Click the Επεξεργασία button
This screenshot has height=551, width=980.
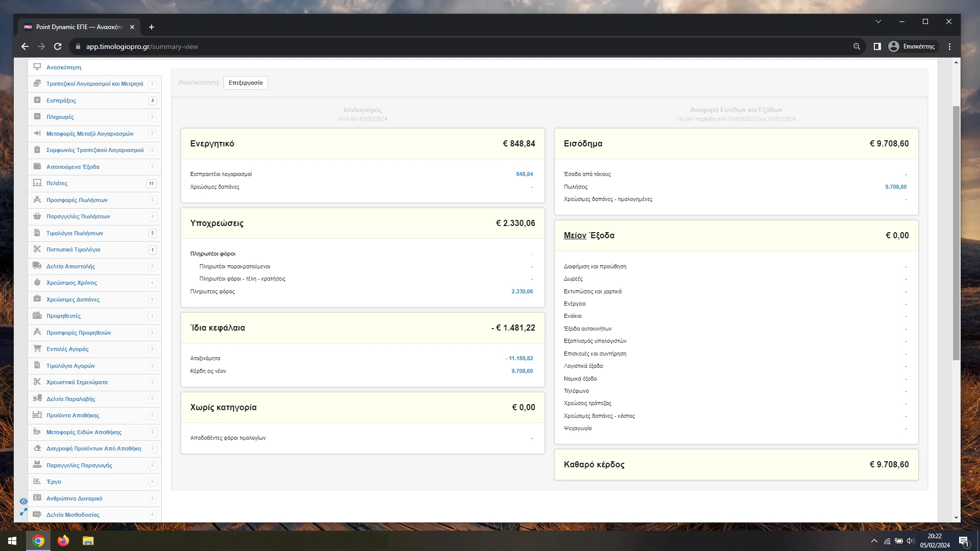pos(246,83)
